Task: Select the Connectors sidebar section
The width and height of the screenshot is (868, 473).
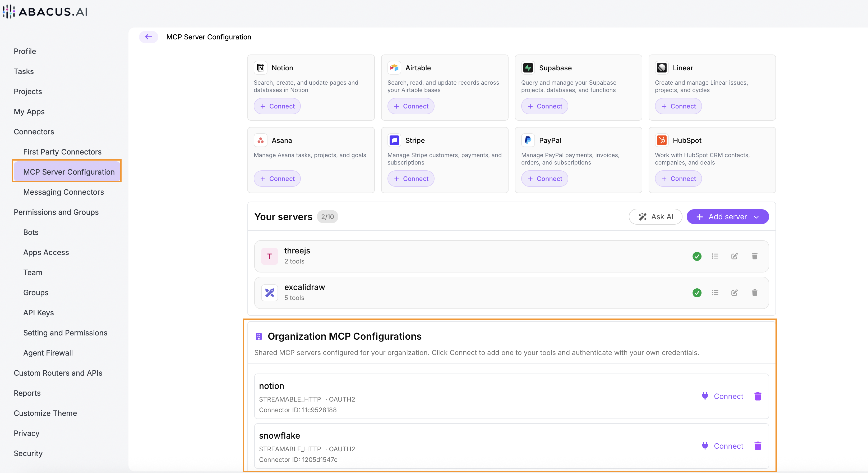Action: [34, 132]
